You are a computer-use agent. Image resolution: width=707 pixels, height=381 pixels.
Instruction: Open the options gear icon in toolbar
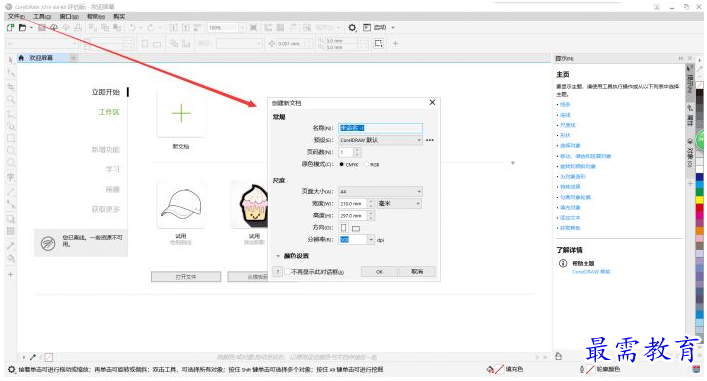352,28
